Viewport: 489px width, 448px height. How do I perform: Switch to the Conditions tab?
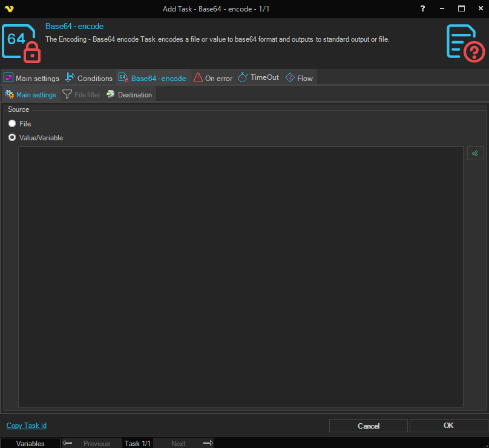point(89,78)
